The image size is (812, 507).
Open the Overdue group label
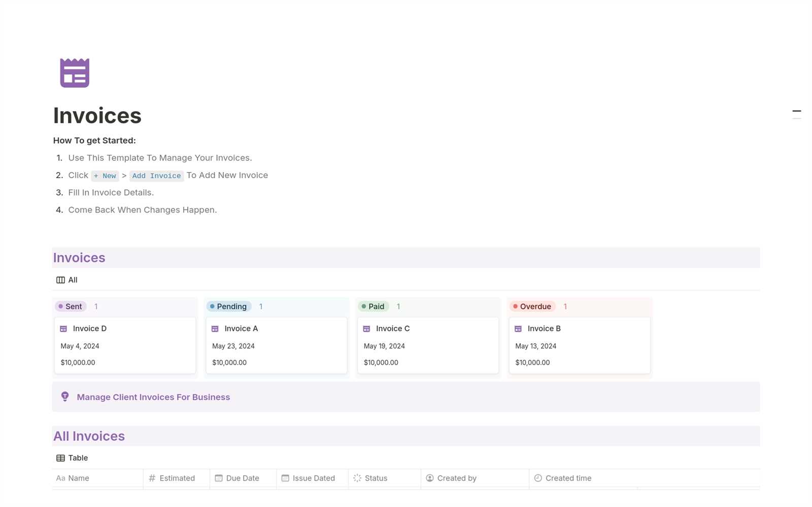(532, 307)
